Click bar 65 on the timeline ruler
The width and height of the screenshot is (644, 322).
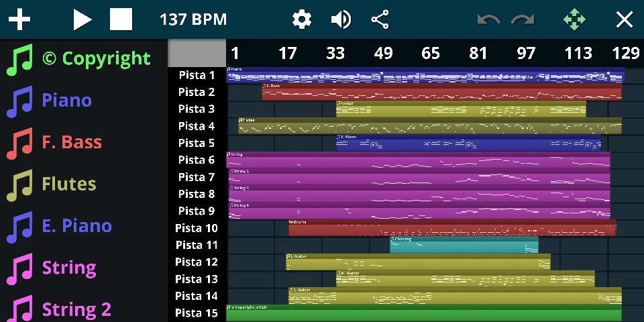click(x=431, y=53)
